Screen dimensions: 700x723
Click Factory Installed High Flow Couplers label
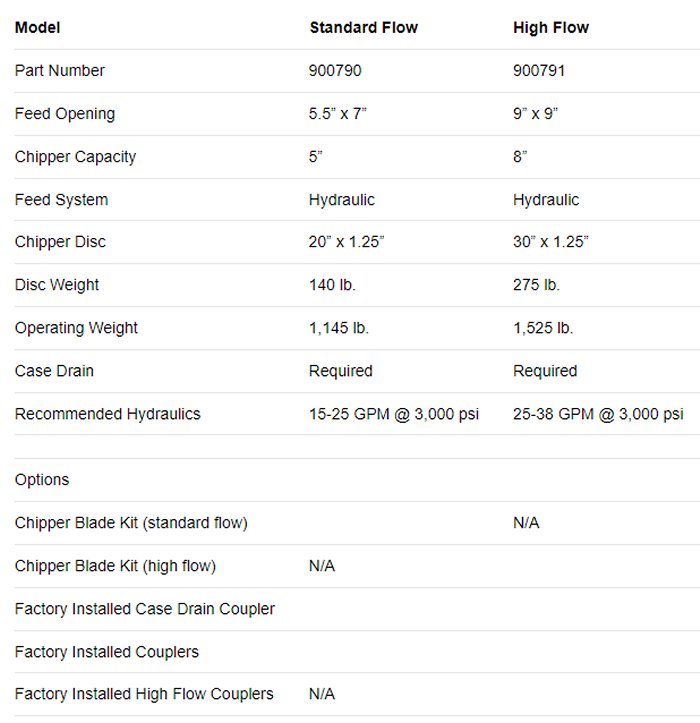tap(144, 694)
